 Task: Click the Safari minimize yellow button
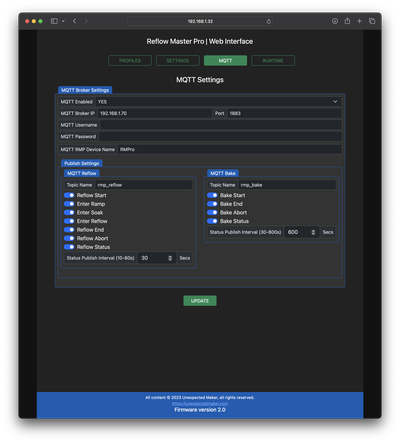click(x=34, y=21)
